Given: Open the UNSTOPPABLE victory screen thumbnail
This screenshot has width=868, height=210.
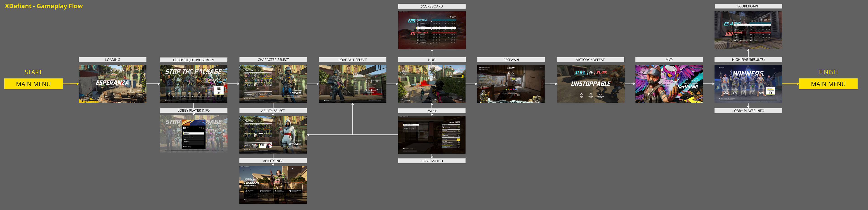Looking at the screenshot, I should (x=591, y=84).
